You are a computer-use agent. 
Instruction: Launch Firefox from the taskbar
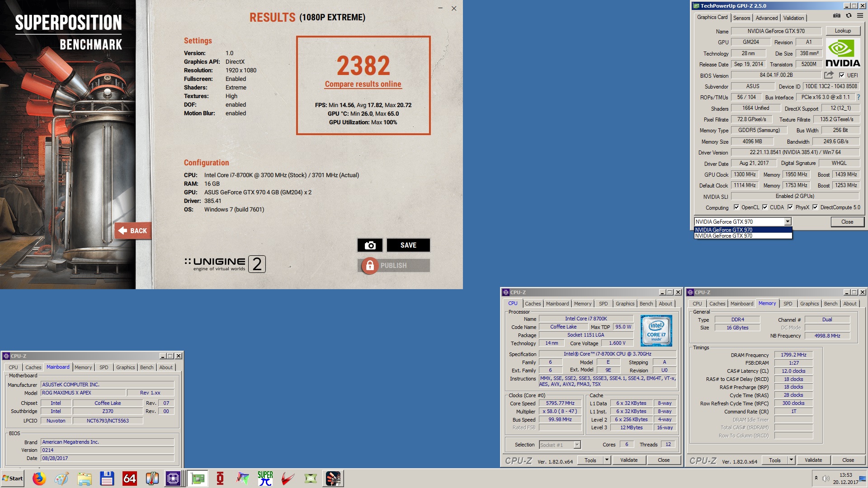pos(39,479)
